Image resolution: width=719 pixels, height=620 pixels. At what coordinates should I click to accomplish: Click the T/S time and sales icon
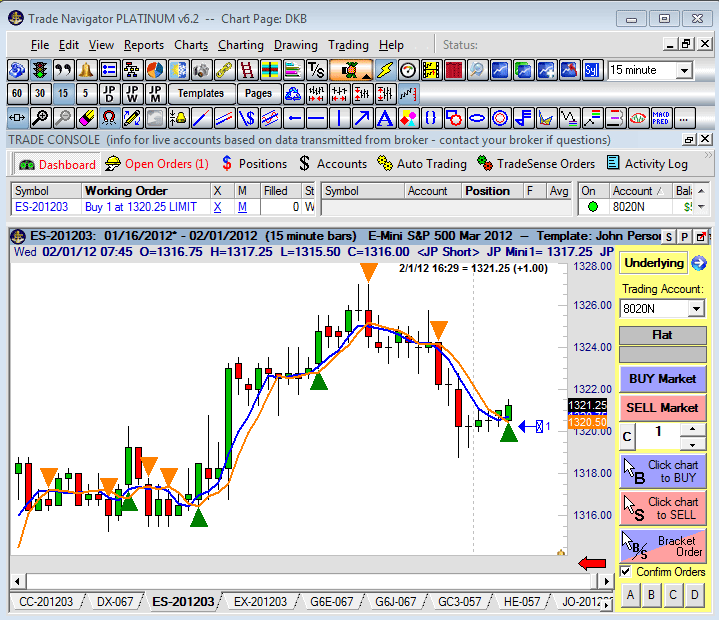(316, 70)
